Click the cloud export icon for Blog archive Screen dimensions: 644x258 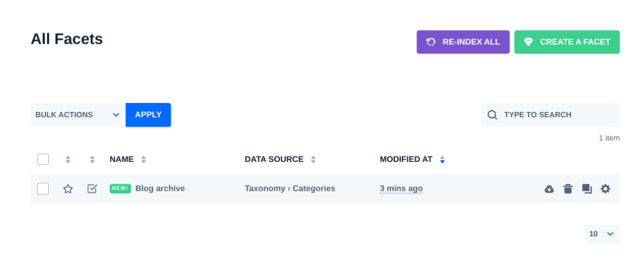(549, 189)
